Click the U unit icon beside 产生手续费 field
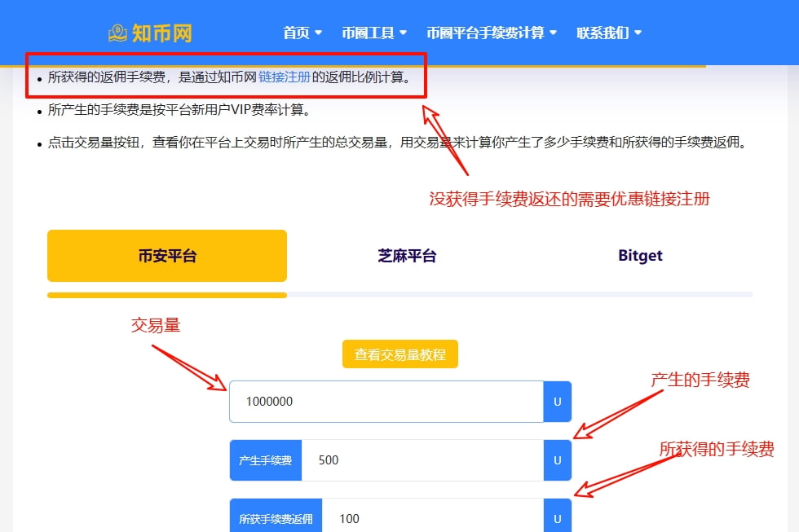 [x=558, y=459]
